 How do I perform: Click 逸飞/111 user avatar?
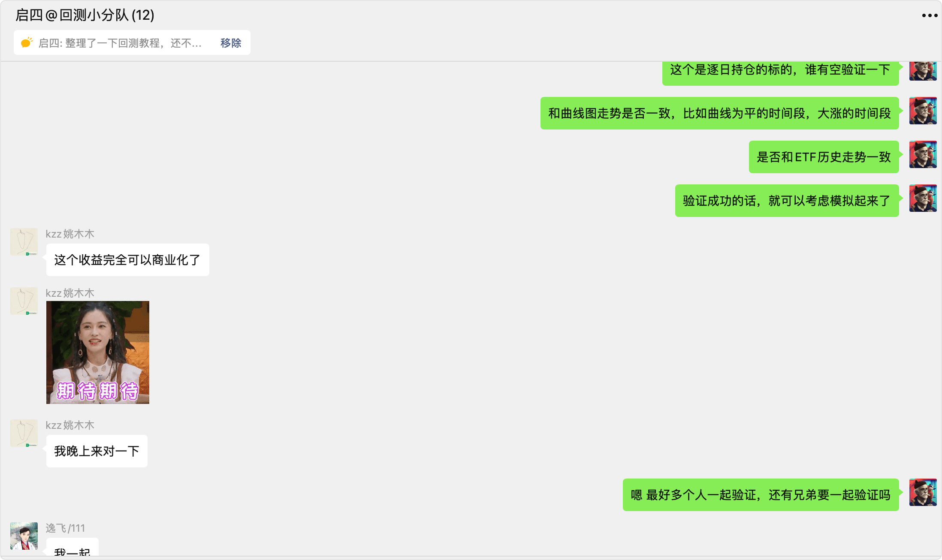(x=24, y=536)
